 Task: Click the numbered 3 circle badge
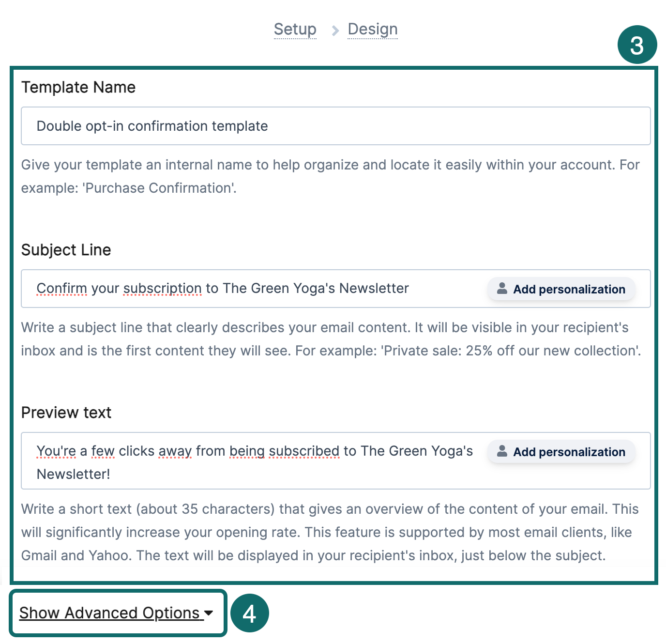[637, 45]
